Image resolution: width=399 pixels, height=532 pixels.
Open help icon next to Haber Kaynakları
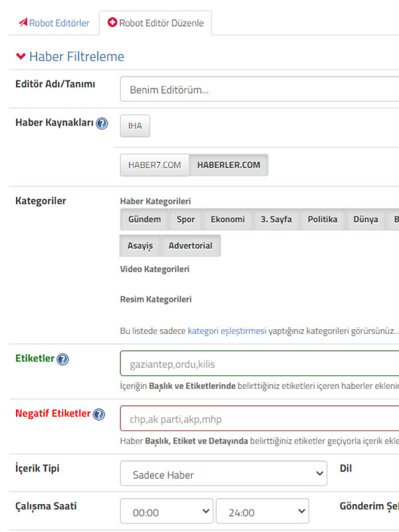[x=102, y=124]
